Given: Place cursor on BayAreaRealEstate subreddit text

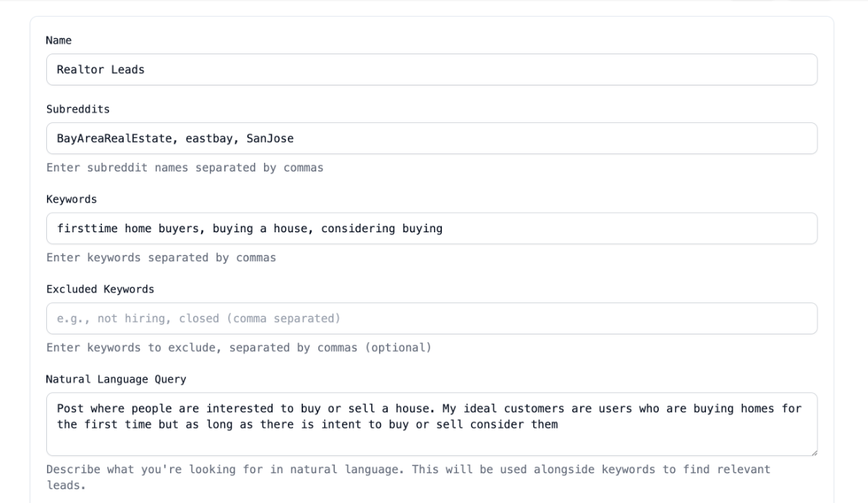Looking at the screenshot, I should pyautogui.click(x=114, y=138).
